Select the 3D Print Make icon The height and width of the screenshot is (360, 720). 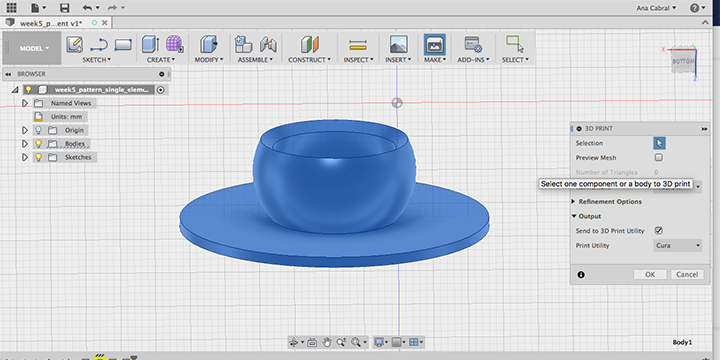[434, 45]
